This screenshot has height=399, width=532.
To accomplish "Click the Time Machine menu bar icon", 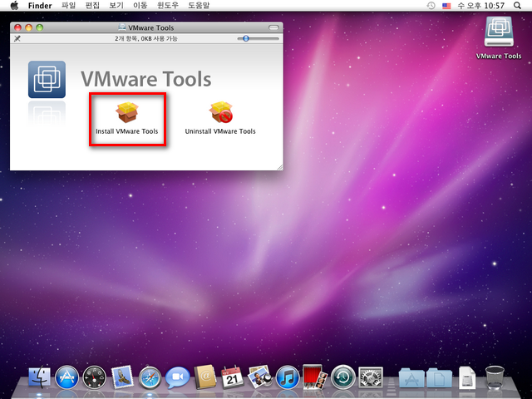I will click(431, 6).
